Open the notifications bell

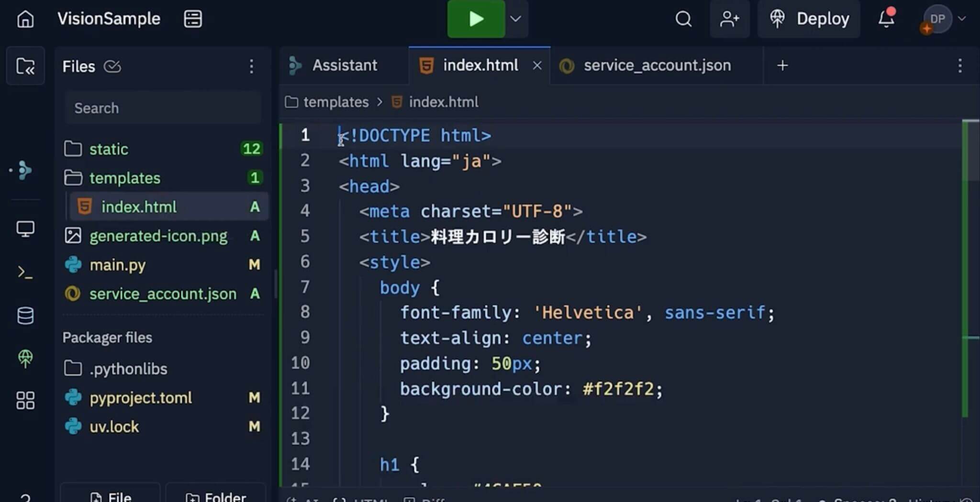(x=886, y=19)
